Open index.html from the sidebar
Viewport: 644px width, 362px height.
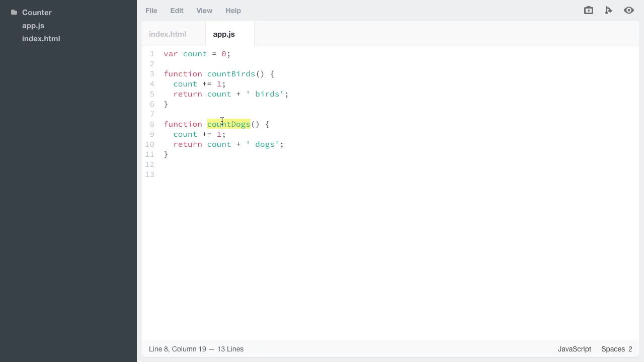[x=41, y=39]
